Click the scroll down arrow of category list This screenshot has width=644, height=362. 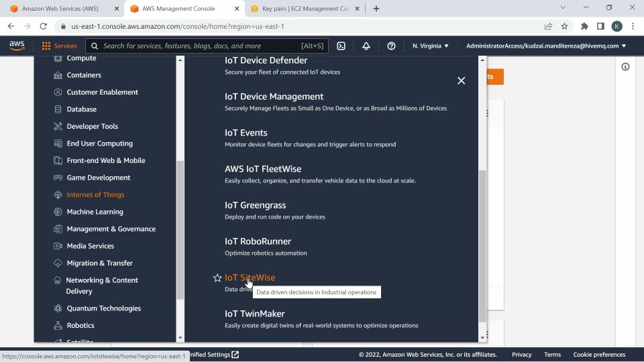[x=180, y=338]
